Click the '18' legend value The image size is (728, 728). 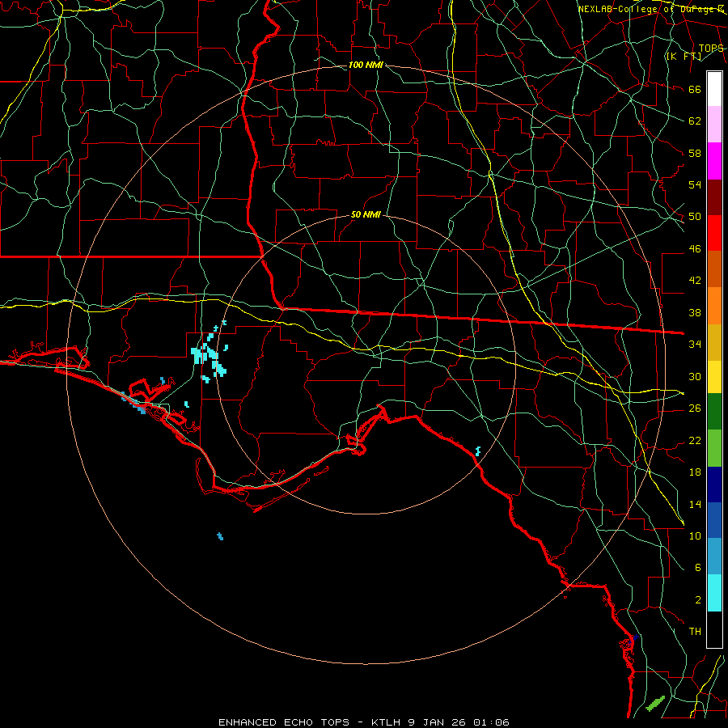coord(695,472)
